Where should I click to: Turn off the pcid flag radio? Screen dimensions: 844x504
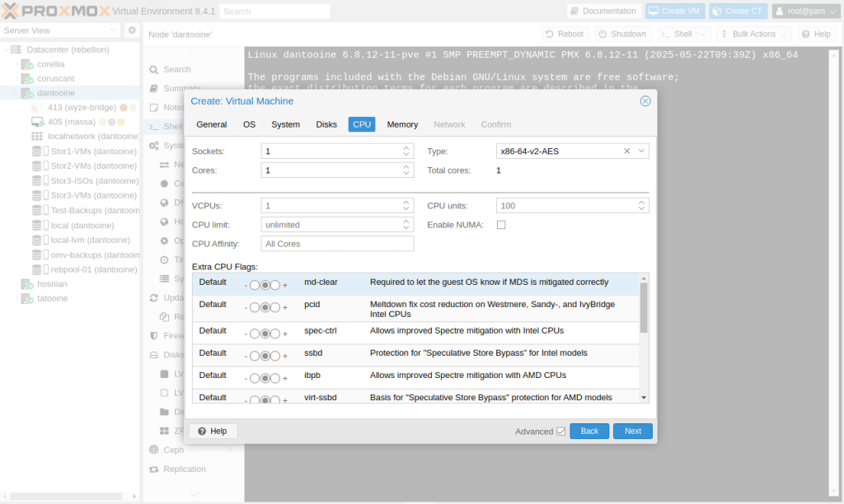255,308
